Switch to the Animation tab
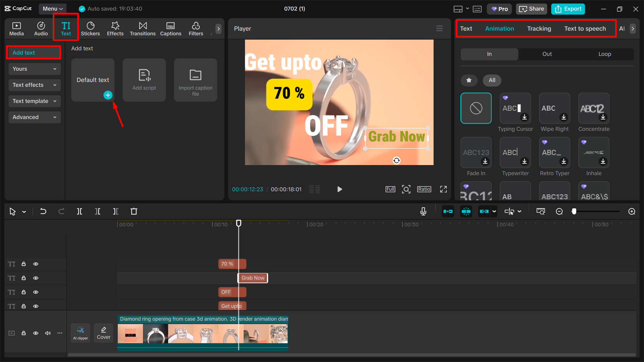 499,29
